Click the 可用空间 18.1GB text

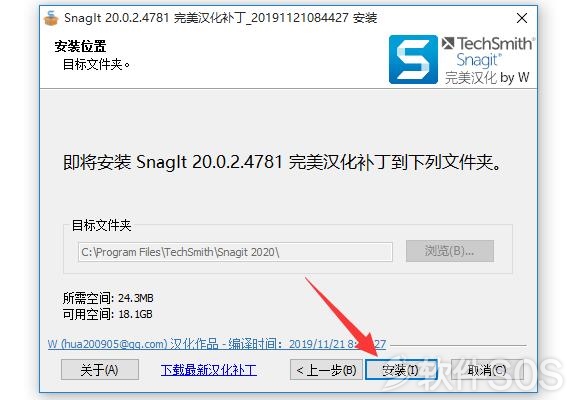pyautogui.click(x=108, y=314)
